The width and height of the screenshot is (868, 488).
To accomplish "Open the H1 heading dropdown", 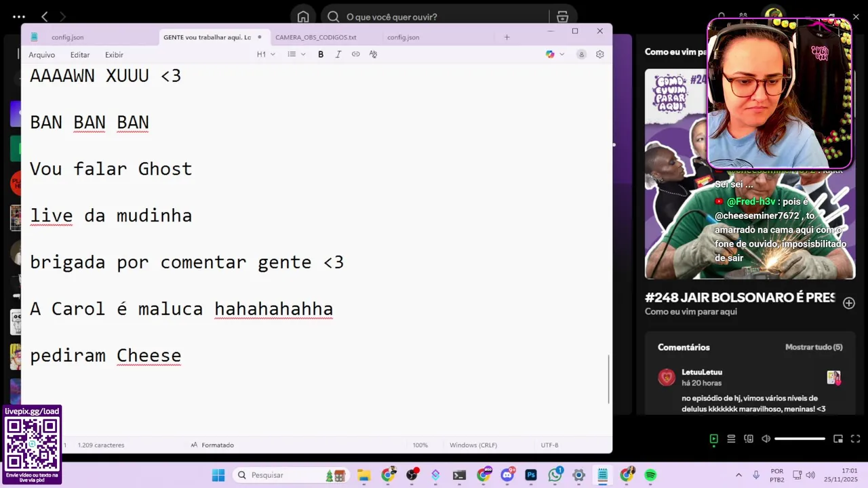I will pyautogui.click(x=266, y=54).
